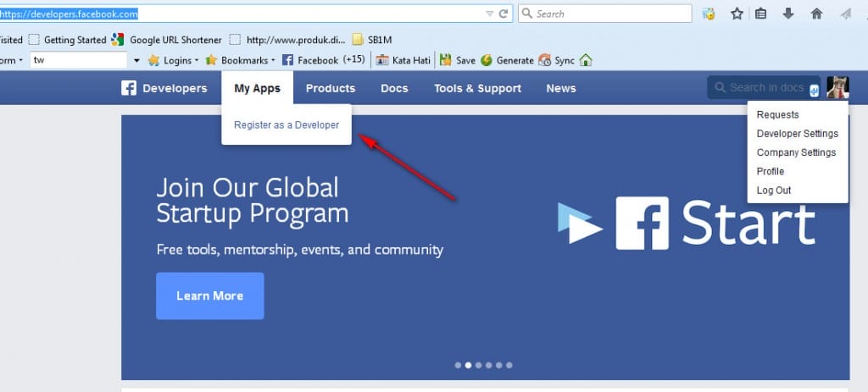Open Developer Settings from the account menu
868x392 pixels.
point(797,133)
